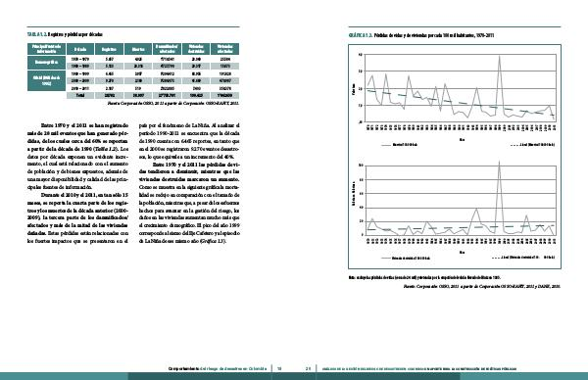The width and height of the screenshot is (588, 380).
Task: Select the 1970–1979 decade cell
Action: pyautogui.click(x=80, y=59)
